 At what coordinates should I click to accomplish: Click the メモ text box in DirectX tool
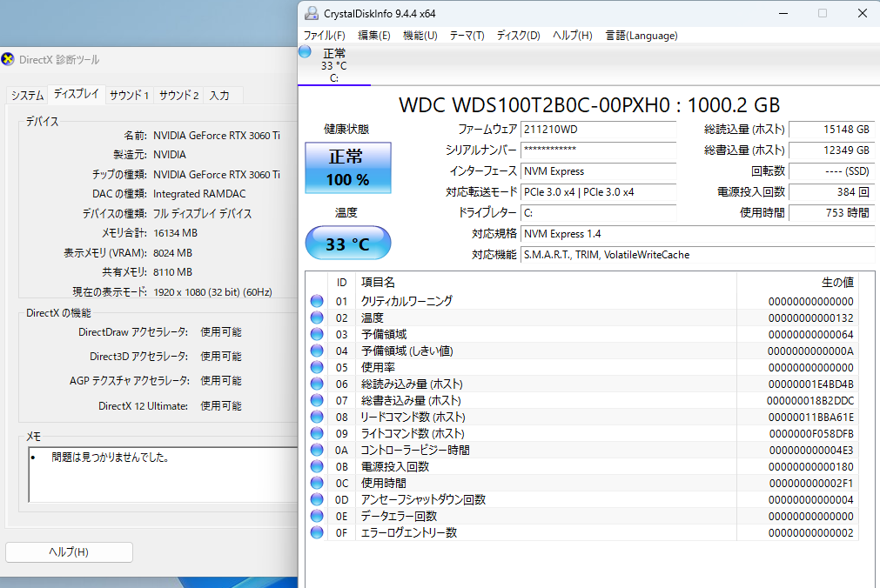[x=163, y=475]
